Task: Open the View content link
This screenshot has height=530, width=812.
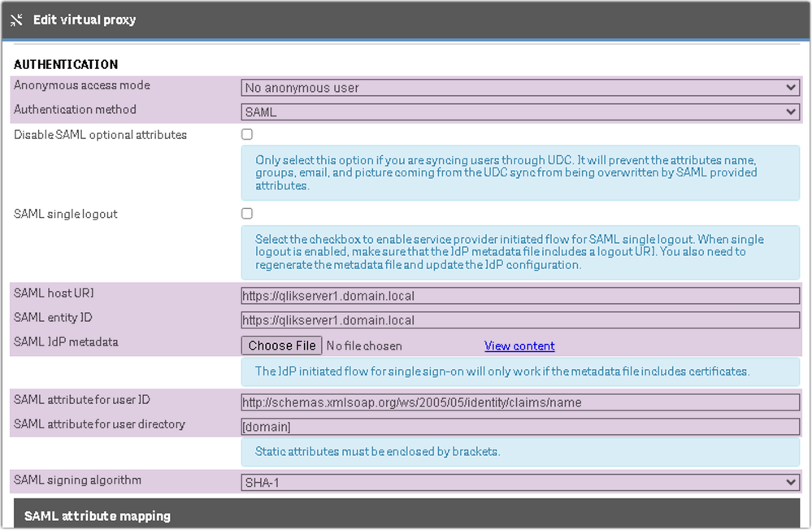Action: point(519,345)
